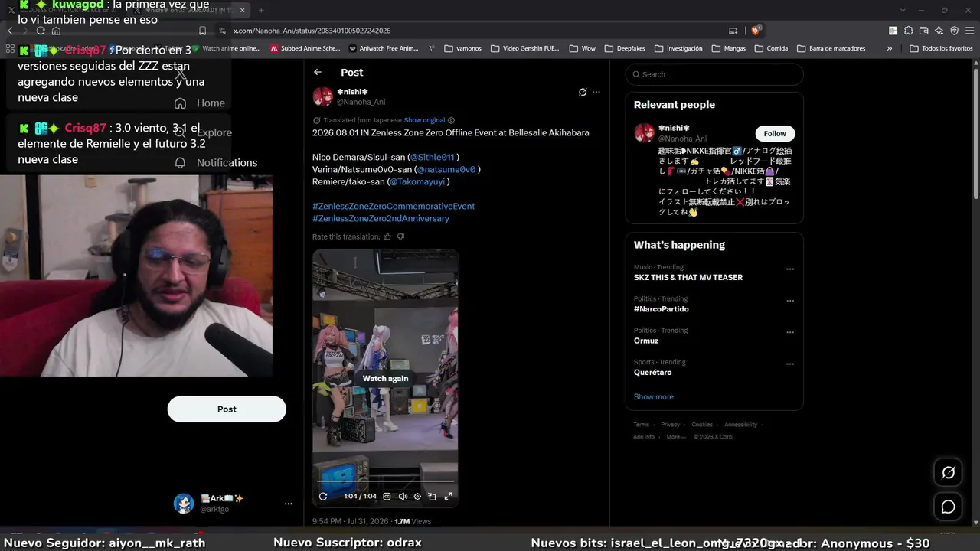Screen dimensions: 980x551
Task: Open the SKZ THIS & THAT MV TEASER trend
Action: (688, 277)
